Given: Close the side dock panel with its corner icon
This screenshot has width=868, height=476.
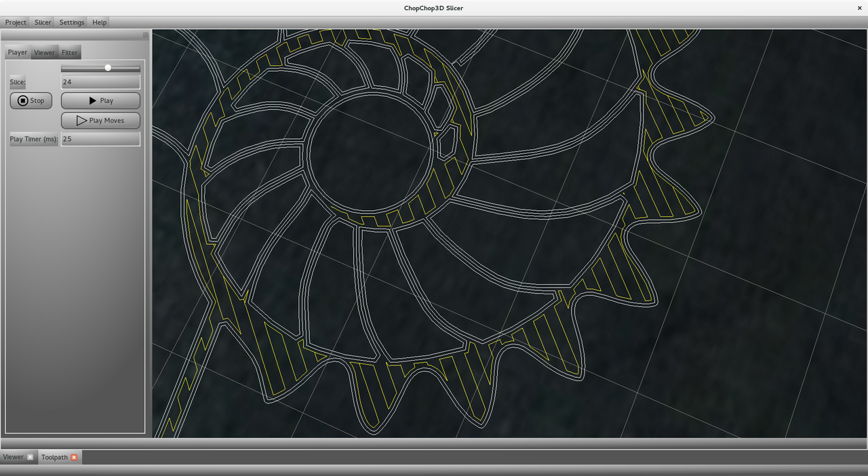Looking at the screenshot, I should (x=145, y=35).
